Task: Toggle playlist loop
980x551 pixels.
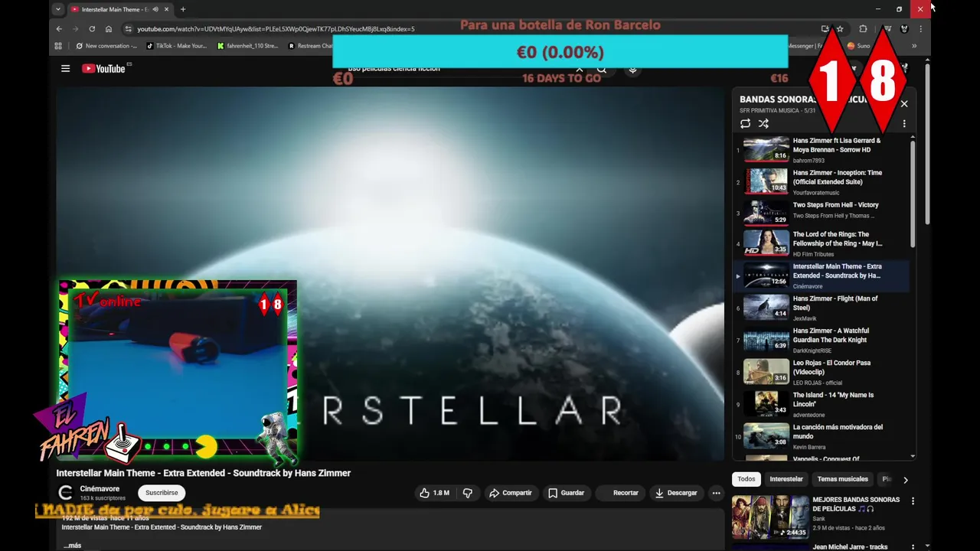Action: (x=745, y=123)
